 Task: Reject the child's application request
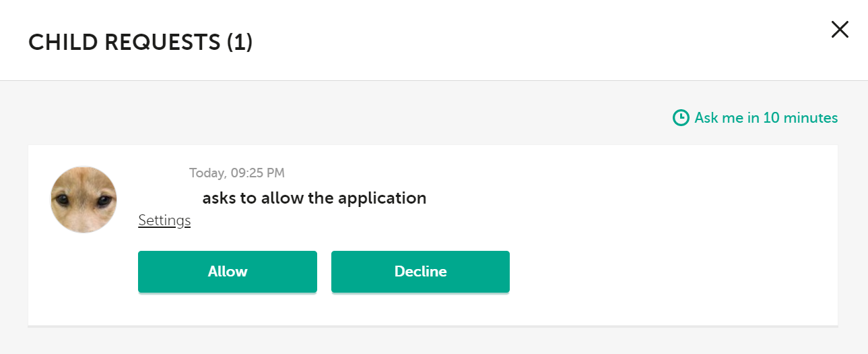[420, 272]
